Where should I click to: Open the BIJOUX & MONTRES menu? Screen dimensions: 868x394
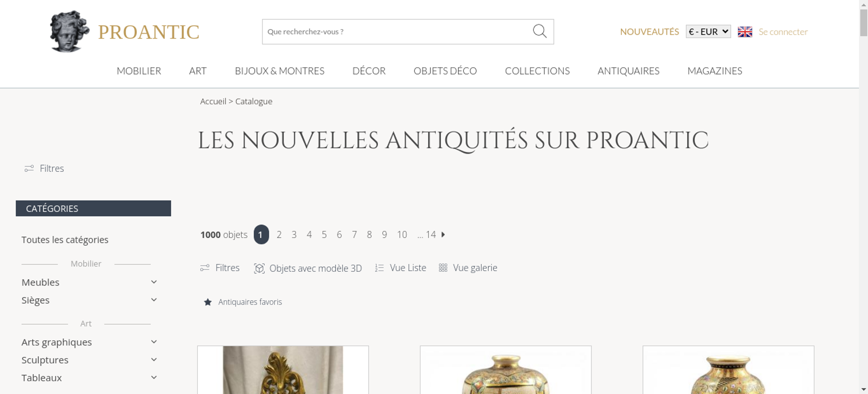point(279,71)
